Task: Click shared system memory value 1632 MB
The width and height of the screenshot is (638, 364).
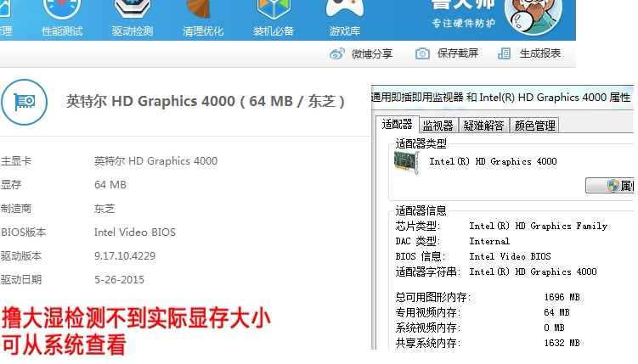Action: click(x=562, y=344)
